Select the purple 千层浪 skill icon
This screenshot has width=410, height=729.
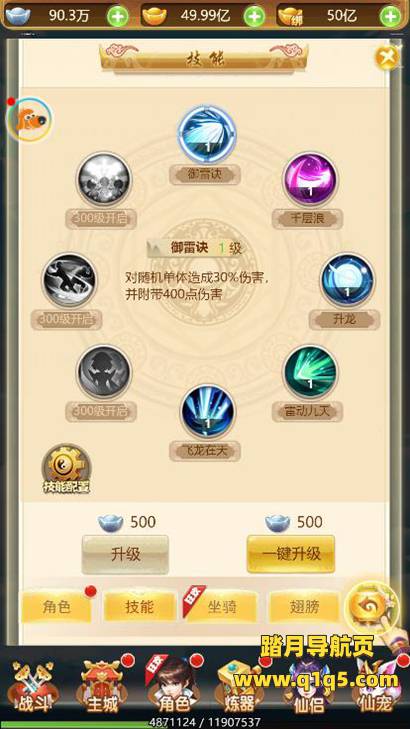click(311, 179)
